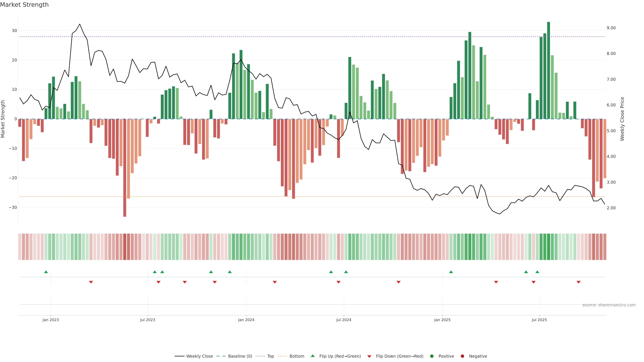Screen dimensions: 644x362
Task: Click the source: sharemaestro.com text
Action: [609, 305]
